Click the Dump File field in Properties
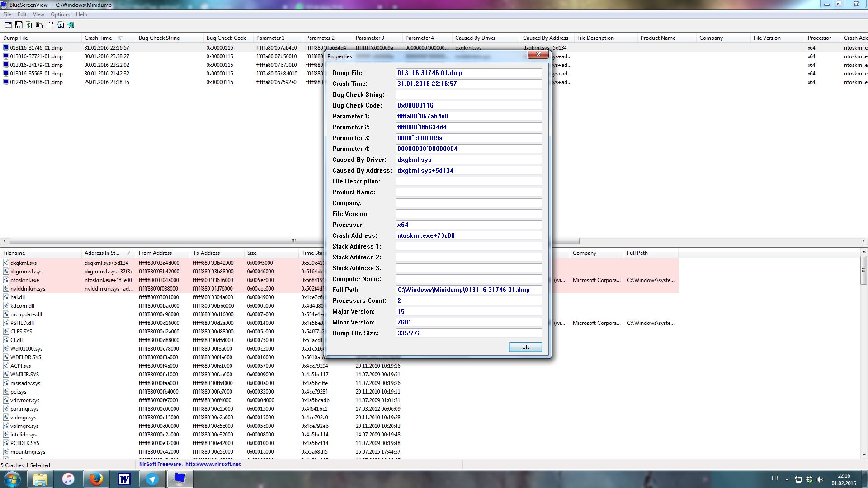Viewport: 868px width, 488px height. pyautogui.click(x=469, y=73)
